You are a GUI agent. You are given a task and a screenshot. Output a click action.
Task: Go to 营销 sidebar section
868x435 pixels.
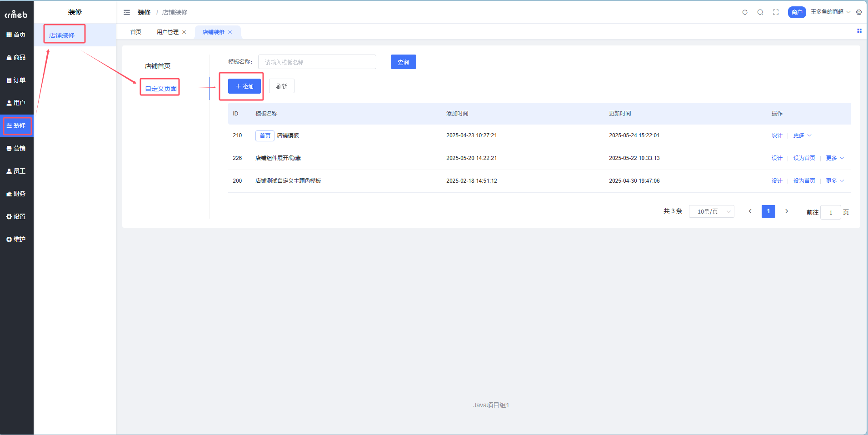pos(16,148)
